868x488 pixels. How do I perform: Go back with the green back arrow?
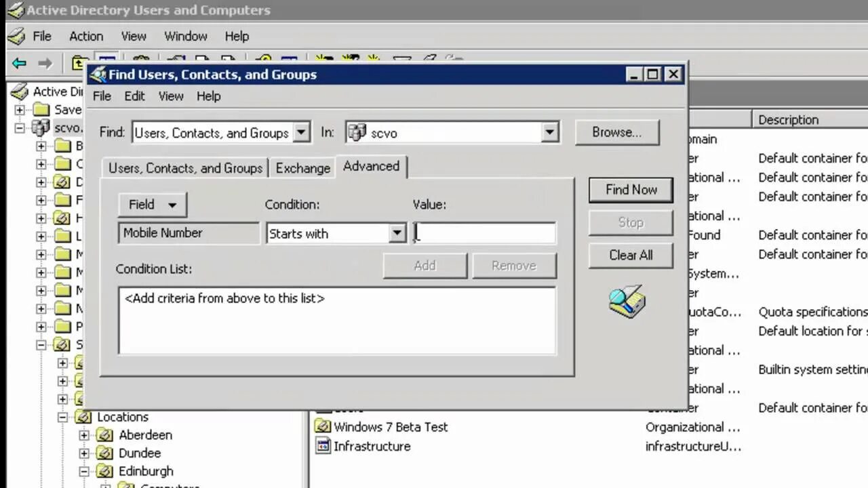(x=19, y=63)
